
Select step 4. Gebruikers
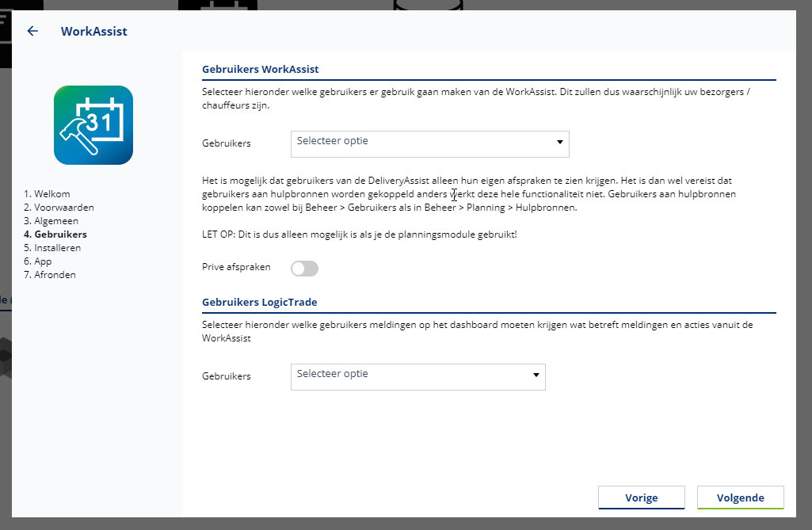tap(55, 234)
